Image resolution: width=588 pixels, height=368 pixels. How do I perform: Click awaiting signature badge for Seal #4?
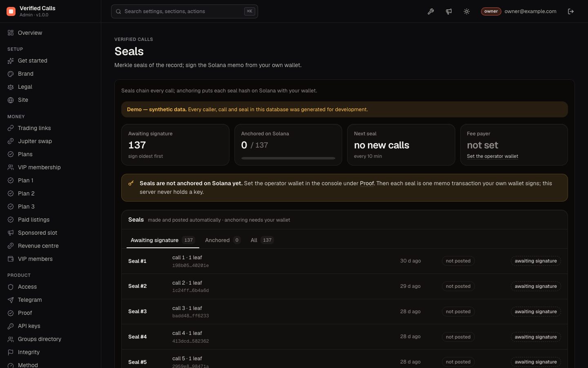tap(536, 337)
